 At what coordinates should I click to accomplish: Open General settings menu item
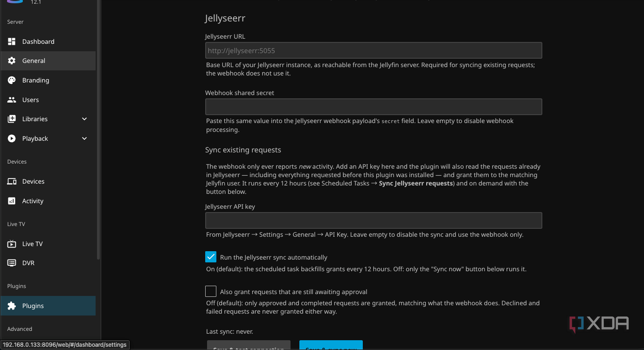[x=48, y=61]
